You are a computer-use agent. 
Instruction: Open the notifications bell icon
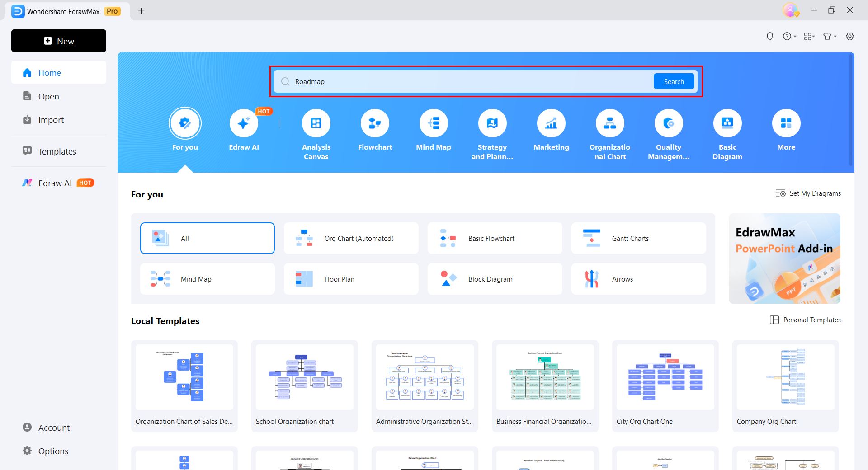(x=770, y=37)
